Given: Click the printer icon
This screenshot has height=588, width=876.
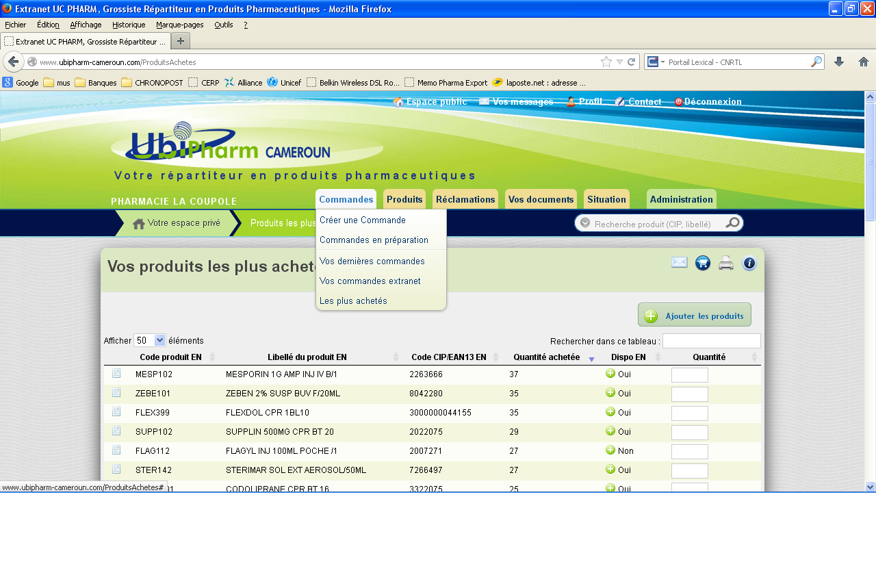Looking at the screenshot, I should point(726,263).
